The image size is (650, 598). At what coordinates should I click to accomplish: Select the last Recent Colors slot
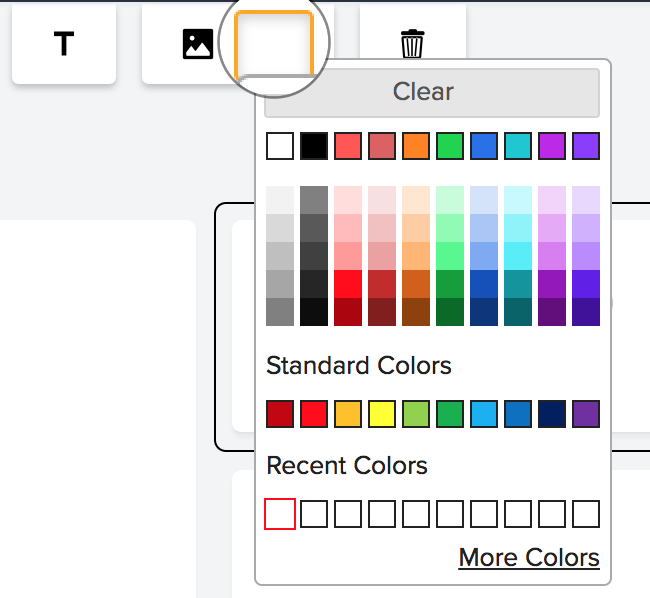click(x=586, y=514)
